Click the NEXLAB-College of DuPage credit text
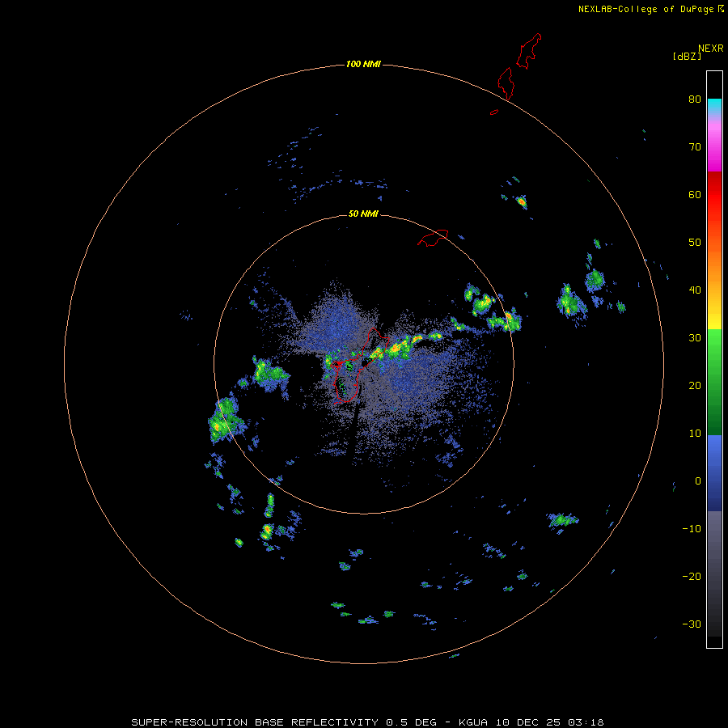Image resolution: width=728 pixels, height=728 pixels. coord(645,9)
